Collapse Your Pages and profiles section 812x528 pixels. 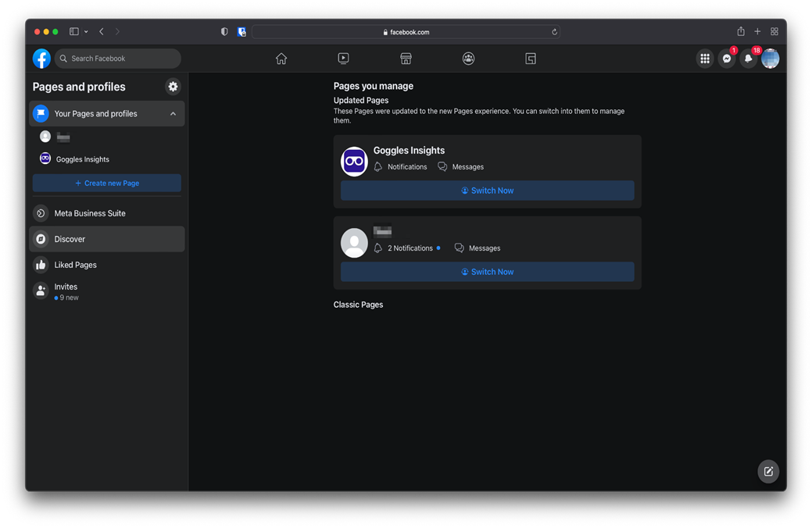(173, 114)
